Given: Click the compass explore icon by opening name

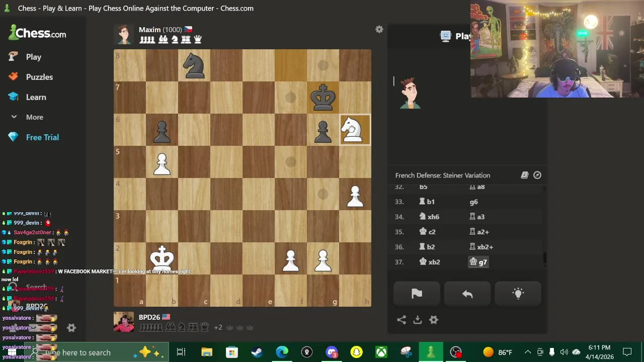Looking at the screenshot, I should pyautogui.click(x=537, y=175).
